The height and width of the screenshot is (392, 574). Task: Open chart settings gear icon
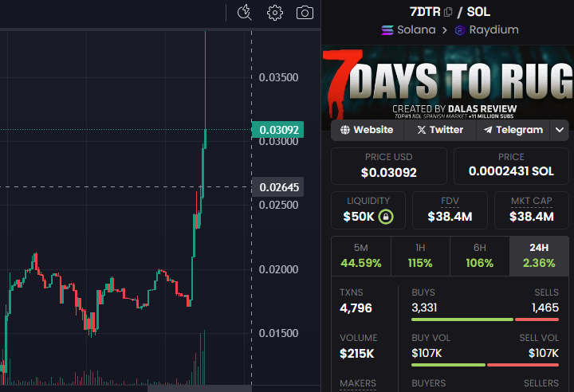point(274,13)
